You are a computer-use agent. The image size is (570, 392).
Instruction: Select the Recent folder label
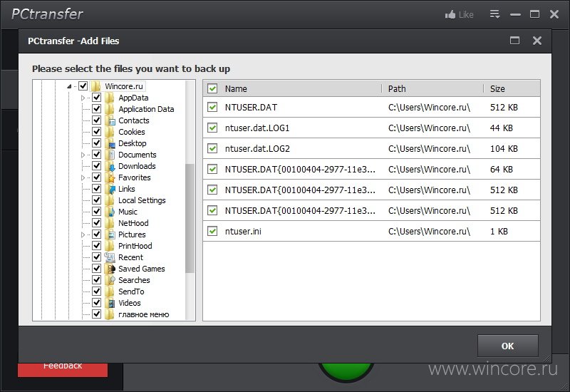coord(130,257)
